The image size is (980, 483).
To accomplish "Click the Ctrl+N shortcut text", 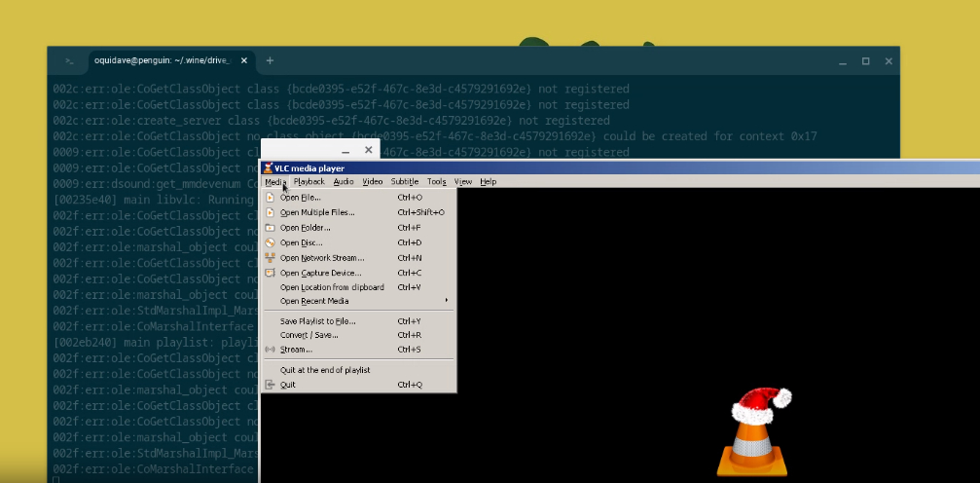I will tap(410, 258).
